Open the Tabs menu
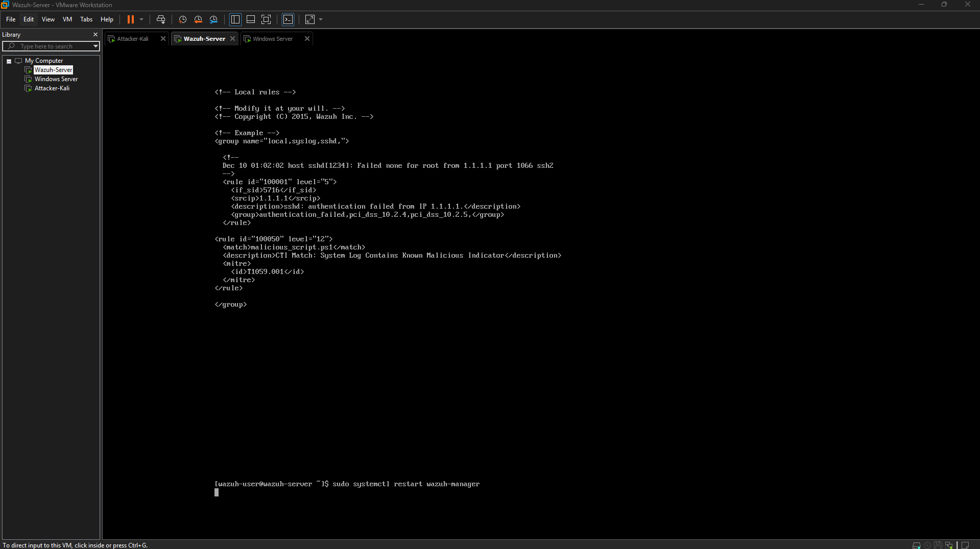The width and height of the screenshot is (980, 549). tap(86, 19)
